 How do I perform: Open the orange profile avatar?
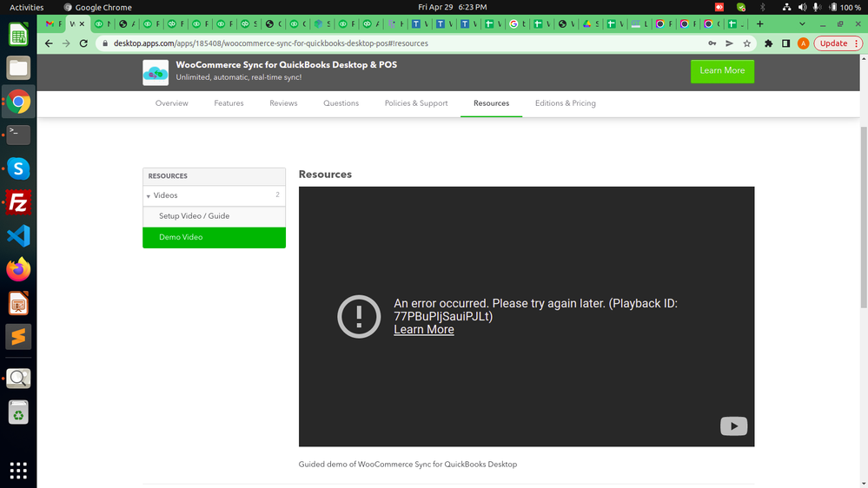(803, 43)
